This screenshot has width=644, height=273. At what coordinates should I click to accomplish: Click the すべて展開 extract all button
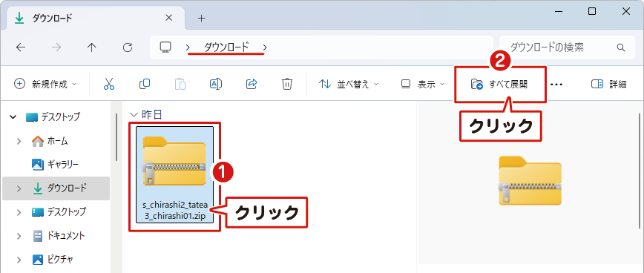pyautogui.click(x=500, y=84)
